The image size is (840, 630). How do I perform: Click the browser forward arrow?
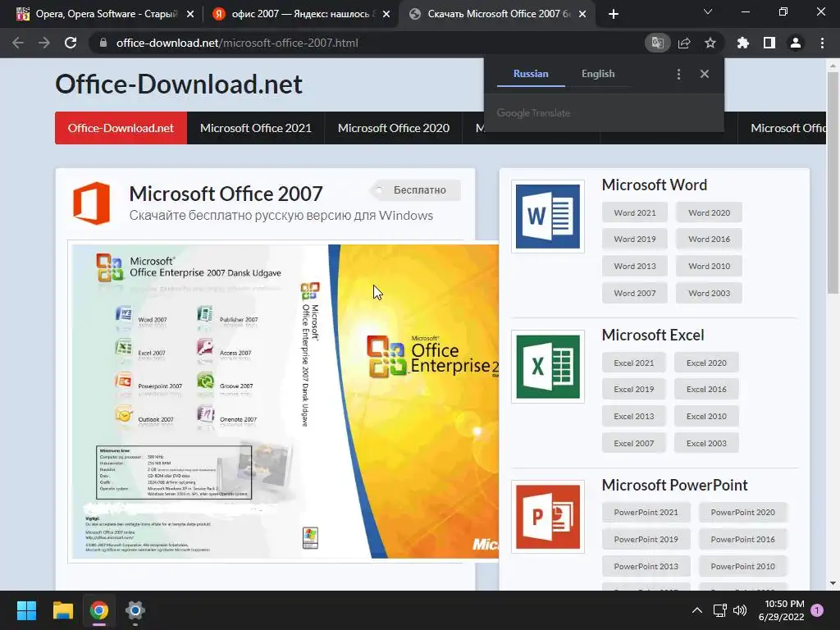coord(44,43)
